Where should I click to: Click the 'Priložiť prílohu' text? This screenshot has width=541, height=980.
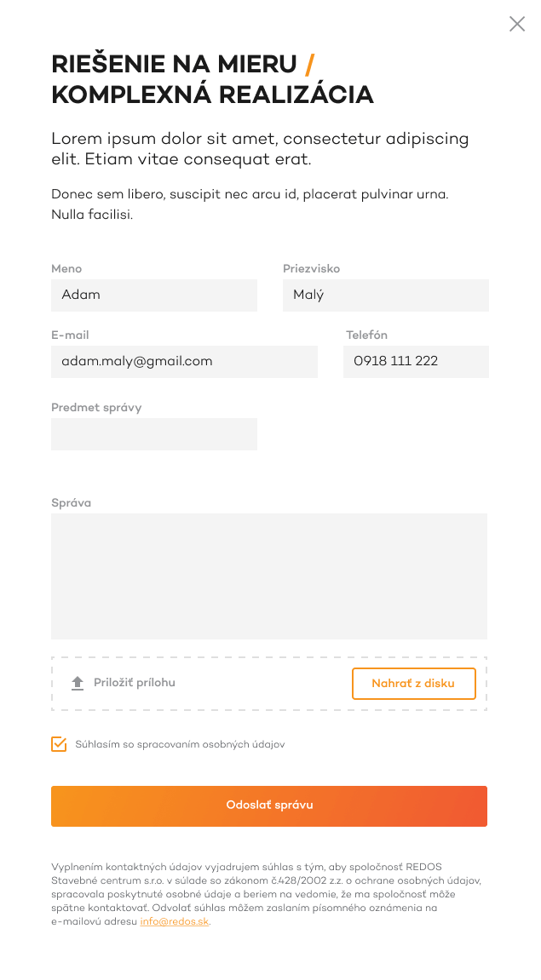pyautogui.click(x=135, y=683)
